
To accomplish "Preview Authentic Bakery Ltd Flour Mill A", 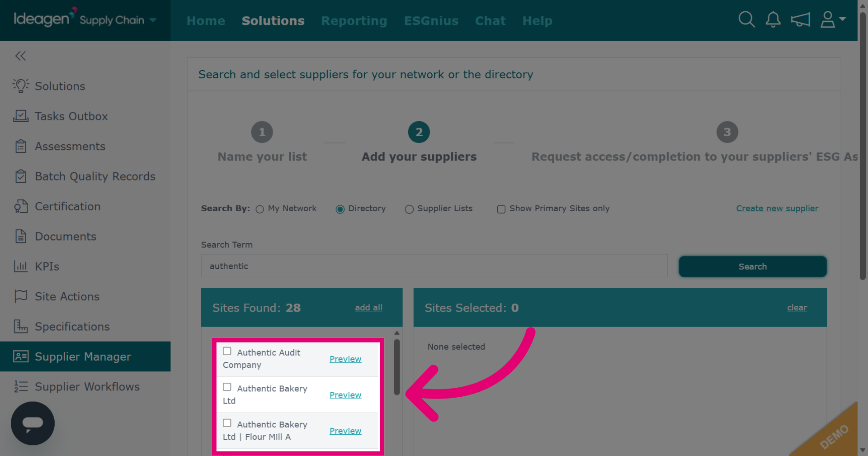I will pyautogui.click(x=345, y=431).
